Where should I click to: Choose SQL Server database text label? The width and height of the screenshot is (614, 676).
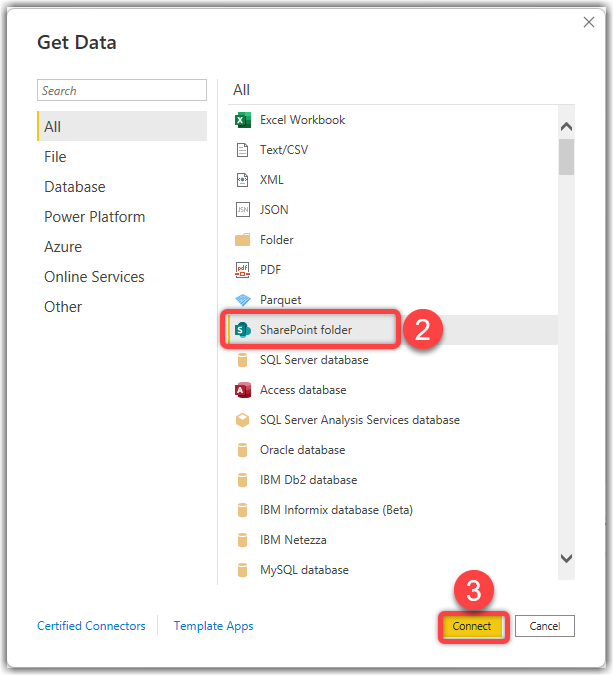[314, 360]
